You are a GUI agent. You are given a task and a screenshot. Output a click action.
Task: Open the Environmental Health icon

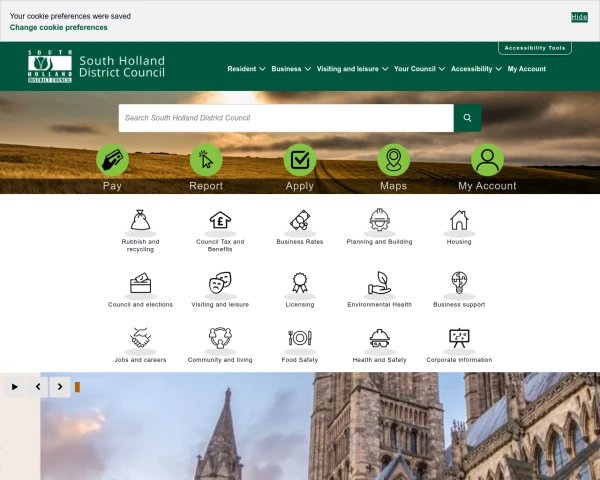click(379, 282)
